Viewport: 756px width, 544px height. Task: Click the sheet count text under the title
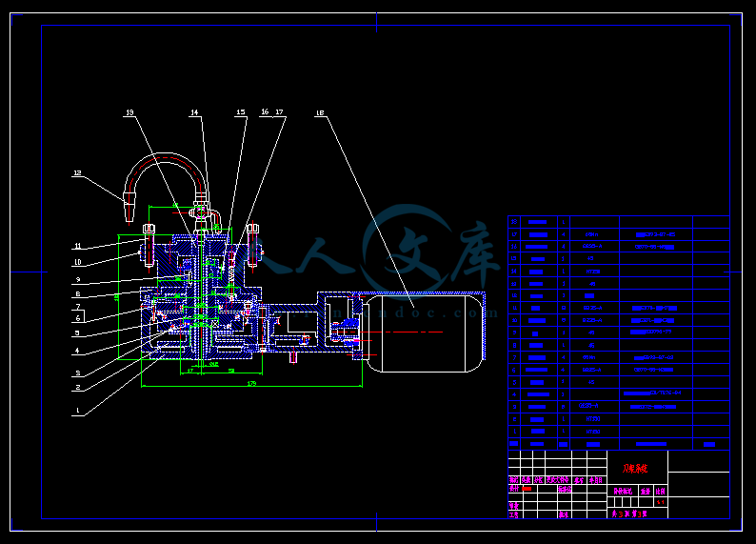pyautogui.click(x=629, y=514)
